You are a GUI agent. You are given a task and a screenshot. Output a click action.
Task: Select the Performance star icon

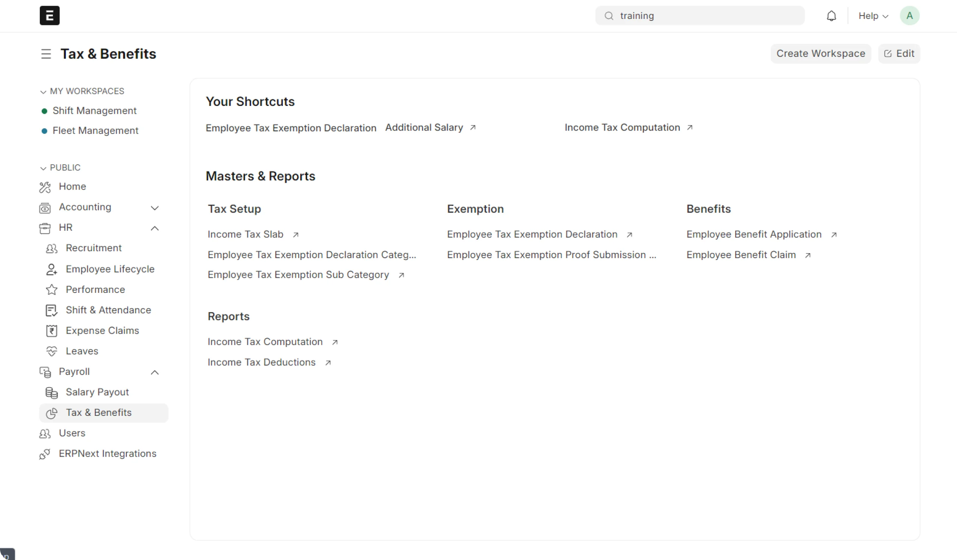point(51,290)
